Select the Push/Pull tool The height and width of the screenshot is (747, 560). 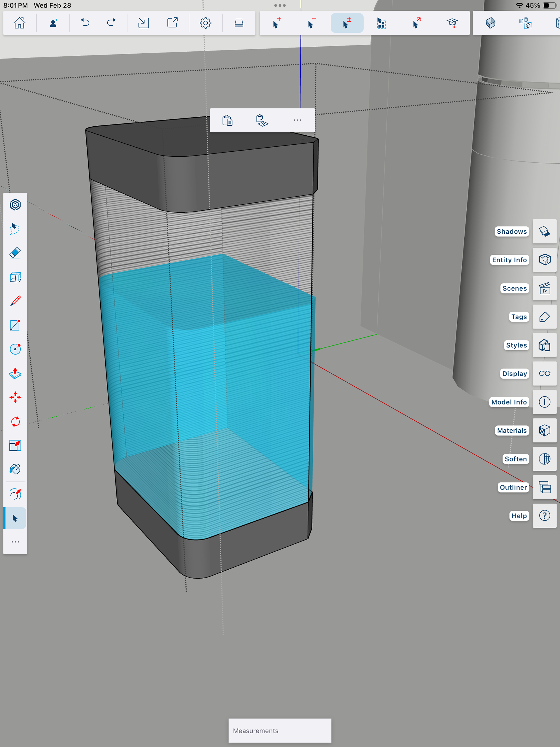click(x=15, y=373)
